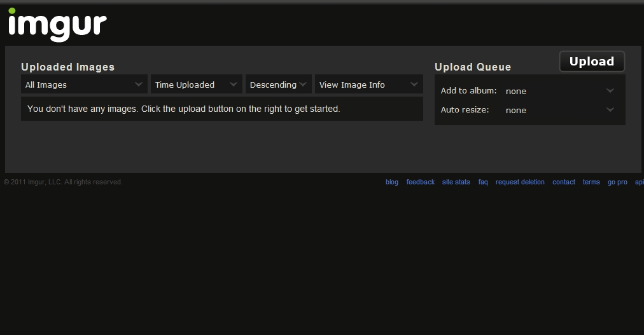Open the terms link

tap(591, 182)
